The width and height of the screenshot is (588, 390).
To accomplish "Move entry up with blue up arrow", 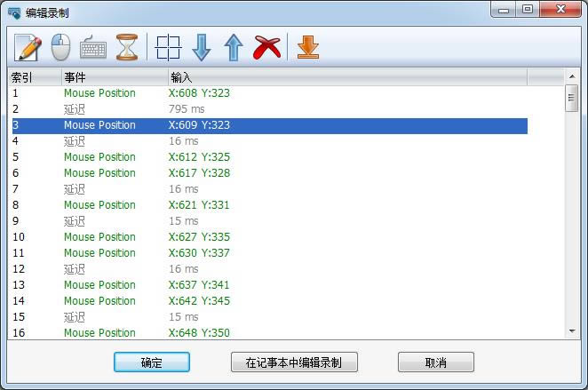I will point(234,46).
